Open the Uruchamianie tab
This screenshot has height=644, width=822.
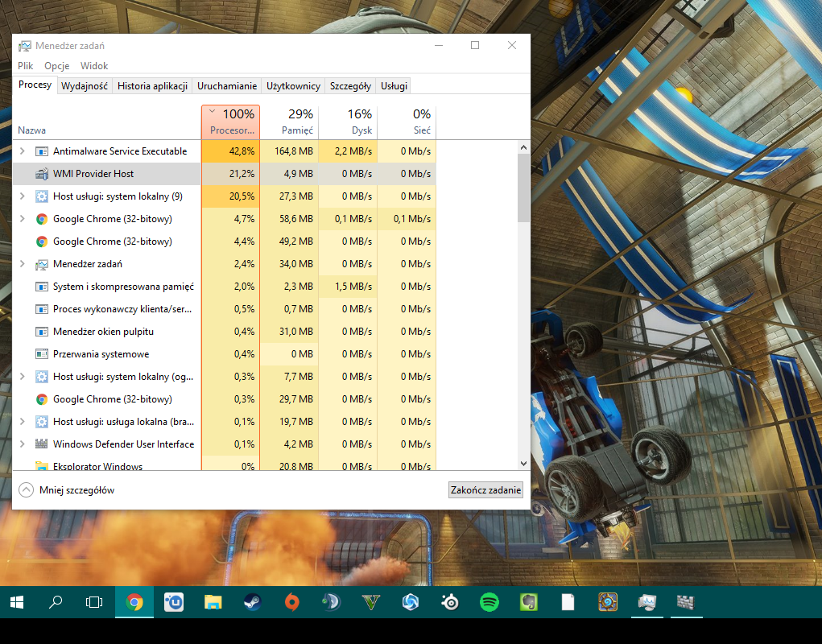coord(227,86)
